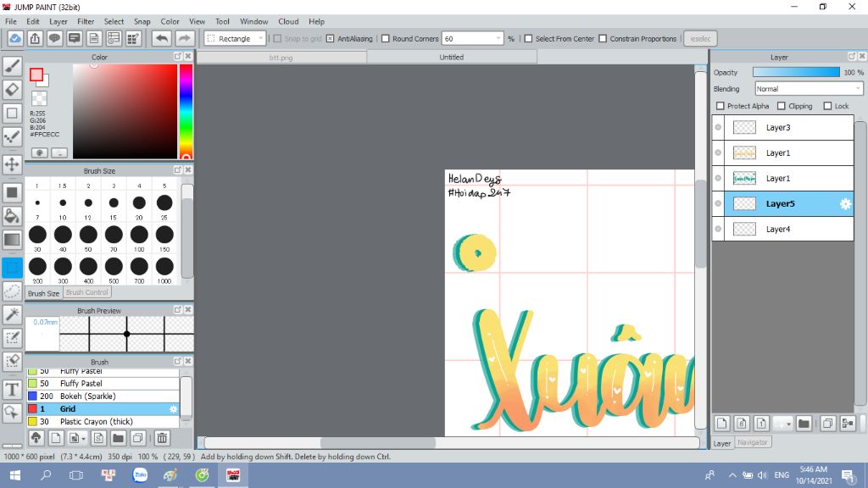Enable Round Corners checkbox

click(386, 39)
